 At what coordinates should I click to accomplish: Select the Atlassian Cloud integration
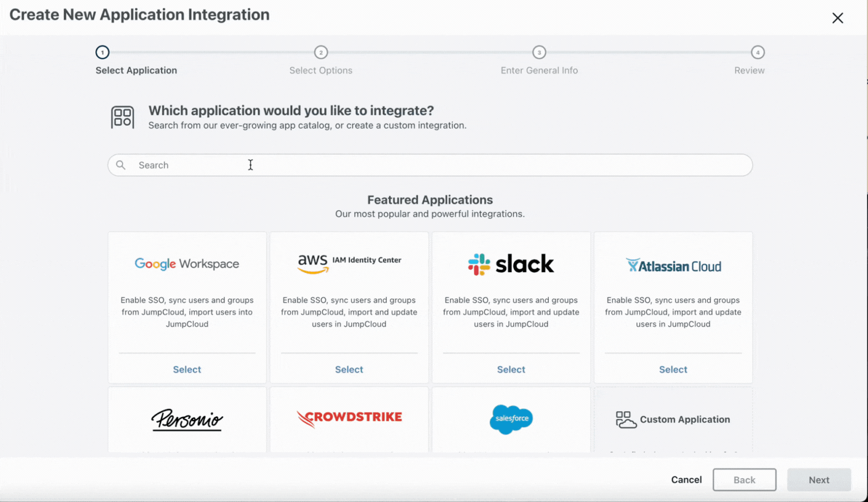pyautogui.click(x=672, y=369)
